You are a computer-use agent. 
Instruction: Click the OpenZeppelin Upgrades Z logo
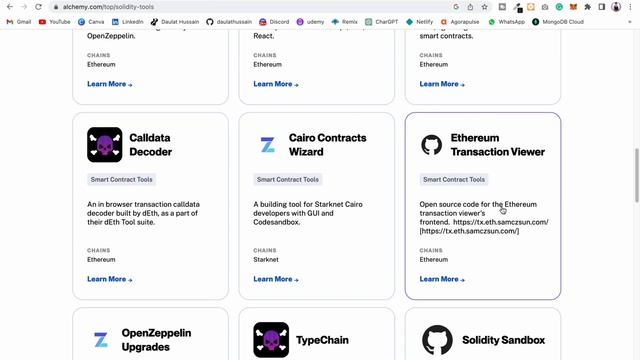(101, 340)
